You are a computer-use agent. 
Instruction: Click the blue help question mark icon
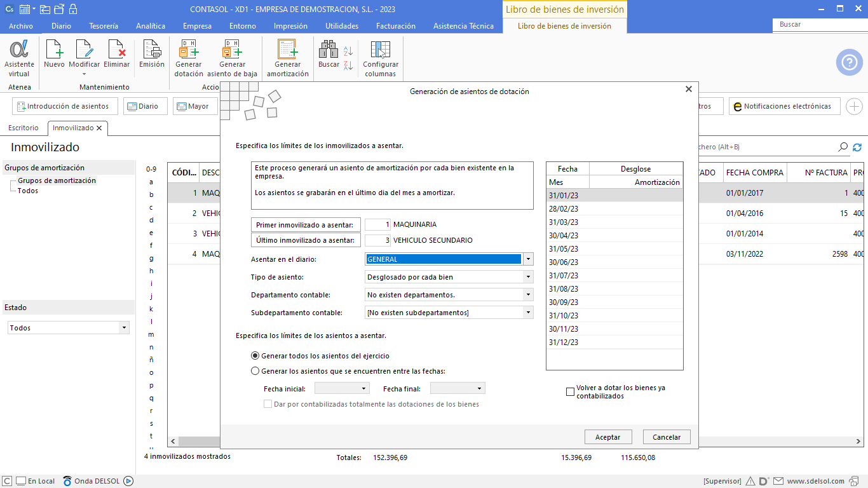849,62
